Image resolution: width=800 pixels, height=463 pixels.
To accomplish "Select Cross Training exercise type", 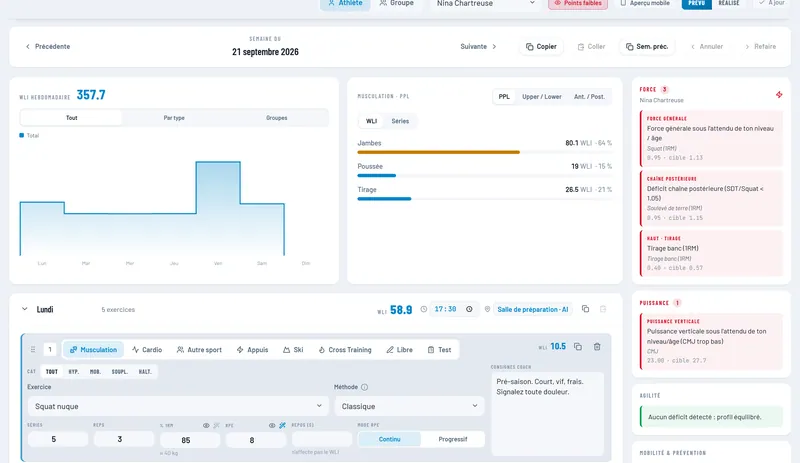I will (345, 350).
